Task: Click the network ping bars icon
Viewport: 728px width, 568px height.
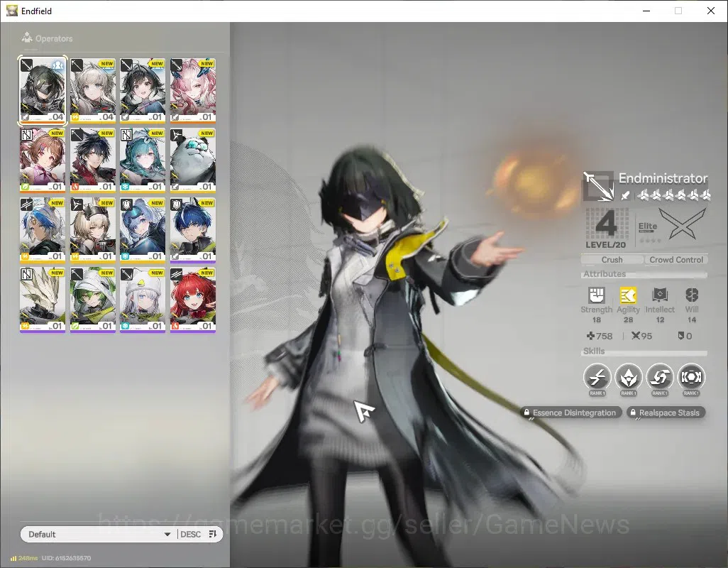Action: [x=13, y=558]
